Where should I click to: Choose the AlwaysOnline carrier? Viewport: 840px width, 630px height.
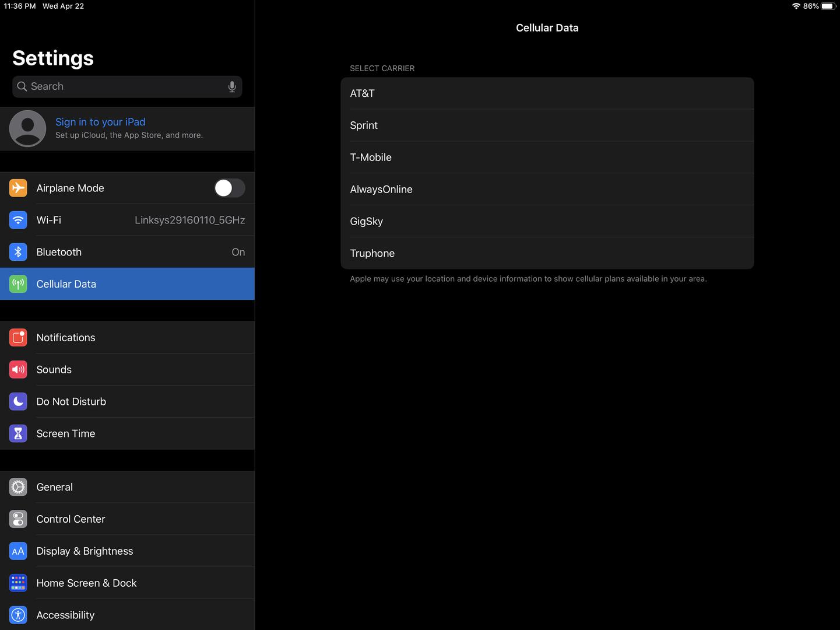pos(547,190)
